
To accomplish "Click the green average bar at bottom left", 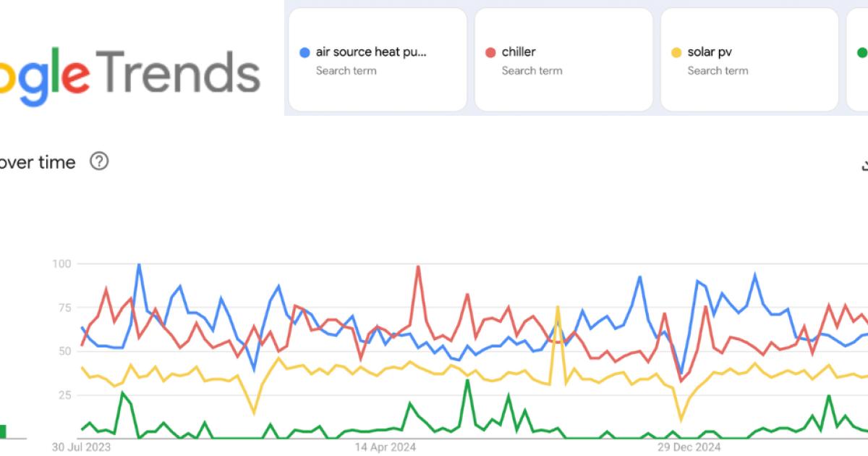I will coord(3,431).
